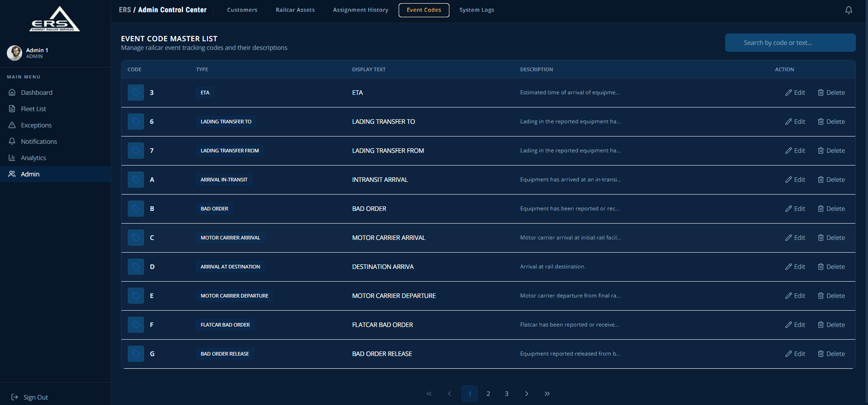Switch to the Customers tab
This screenshot has height=405, width=868.
pos(242,10)
